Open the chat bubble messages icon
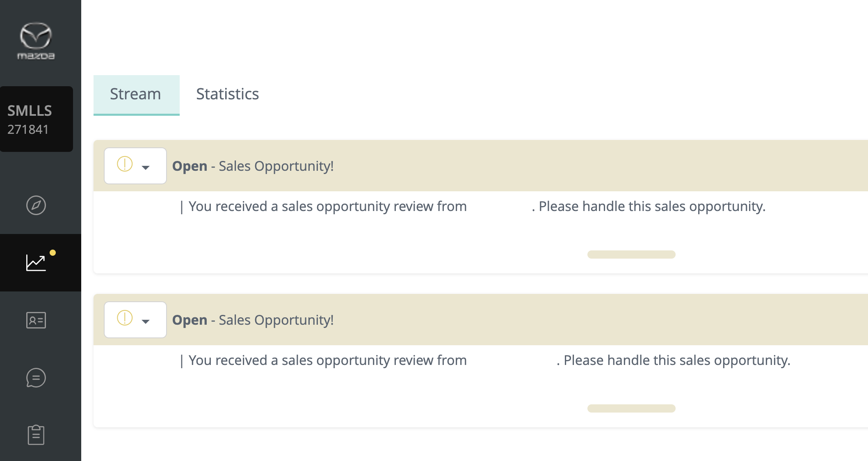 [36, 378]
